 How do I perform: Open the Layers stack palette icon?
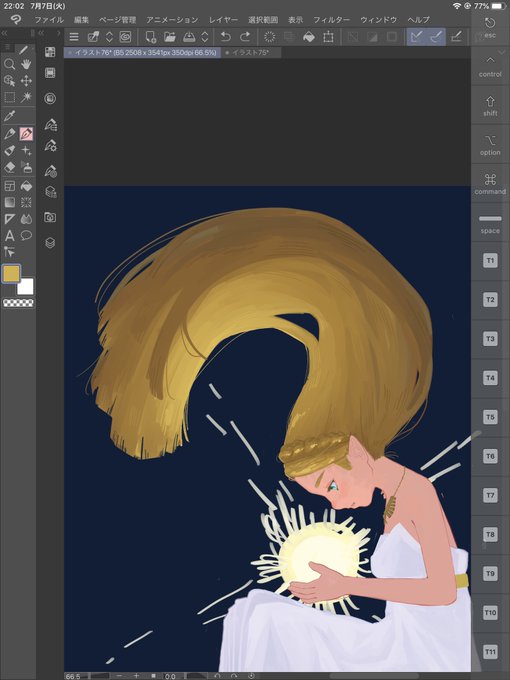[x=50, y=242]
